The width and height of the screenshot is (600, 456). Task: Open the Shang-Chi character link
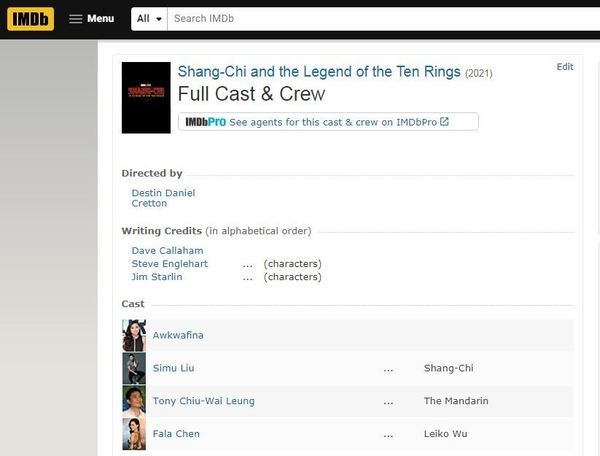[x=448, y=368]
